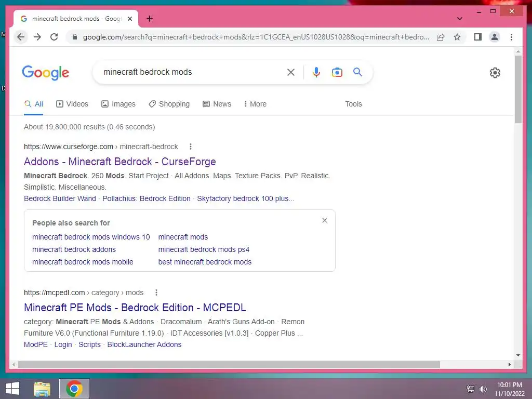Screen dimensions: 532x399
Task: Click the browser forward arrow
Action: [37, 37]
